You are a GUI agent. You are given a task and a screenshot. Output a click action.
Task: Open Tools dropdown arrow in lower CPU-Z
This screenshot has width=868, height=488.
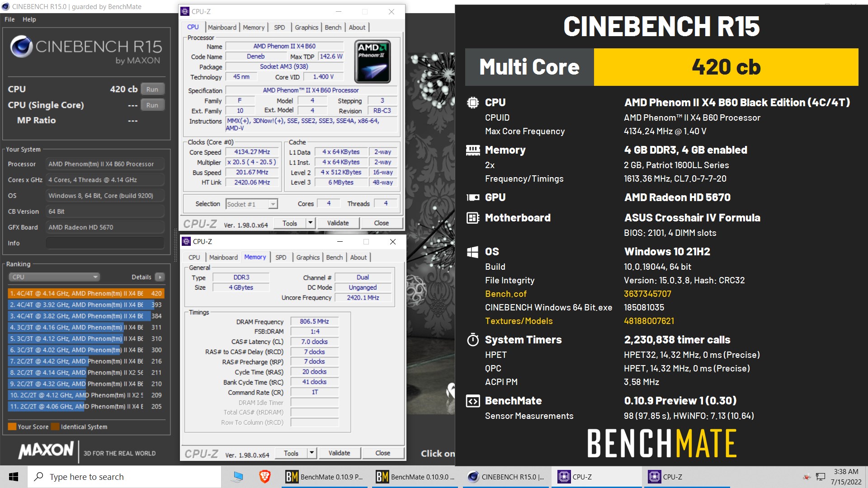coord(311,453)
